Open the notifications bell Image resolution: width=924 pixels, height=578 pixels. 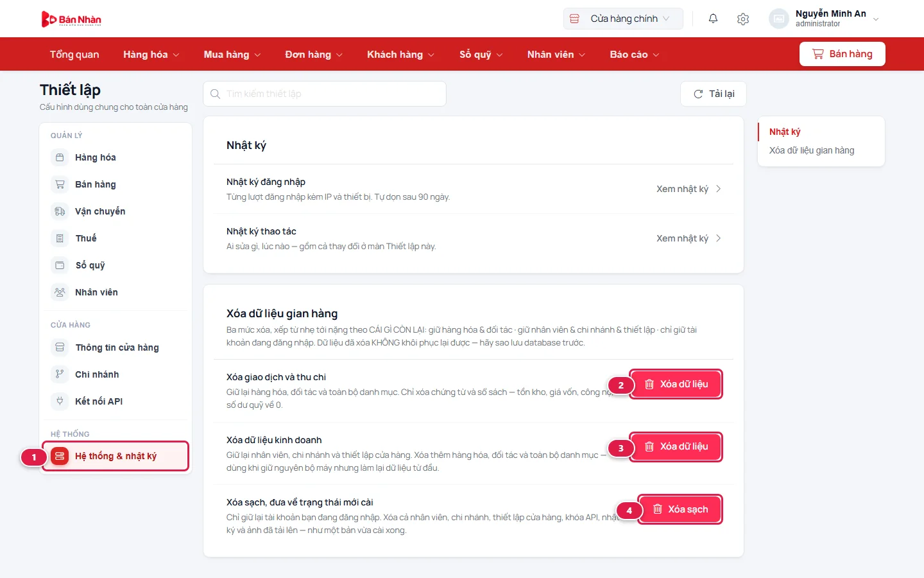[x=713, y=19]
